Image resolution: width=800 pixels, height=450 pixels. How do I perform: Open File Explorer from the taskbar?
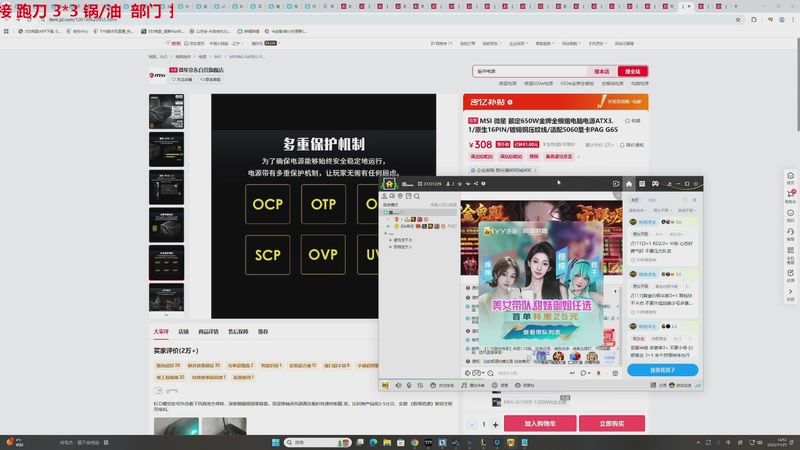(x=387, y=442)
